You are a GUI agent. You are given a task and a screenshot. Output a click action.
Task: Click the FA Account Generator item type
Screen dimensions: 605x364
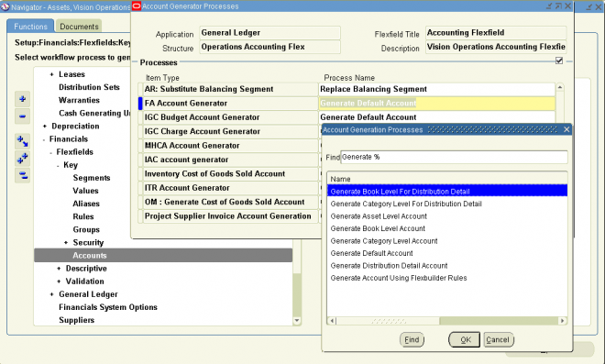[x=230, y=104]
